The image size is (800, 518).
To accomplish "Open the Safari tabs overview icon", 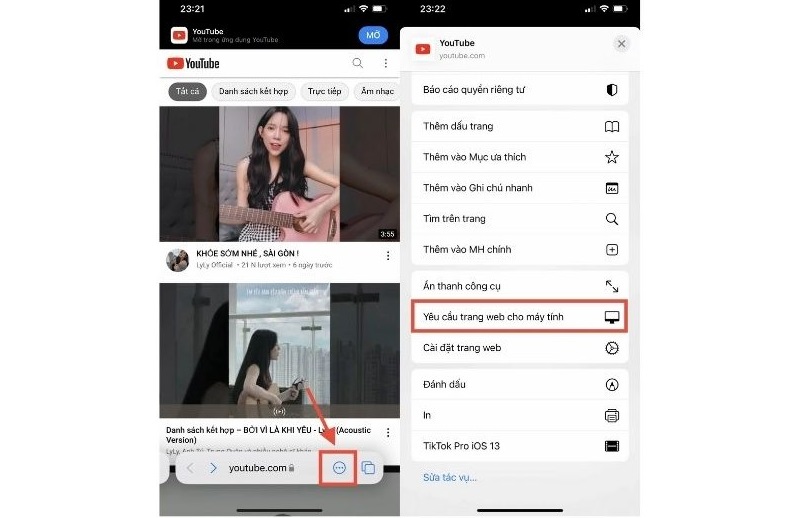I will coord(368,467).
